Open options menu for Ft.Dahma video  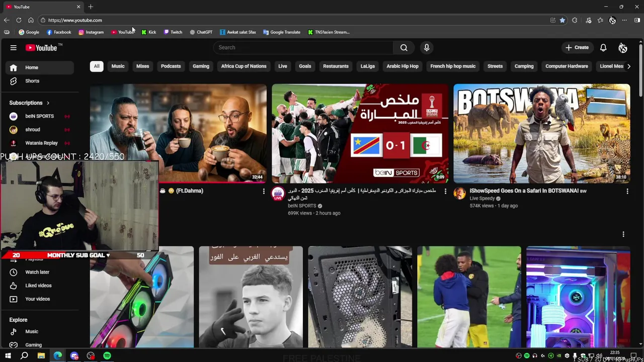264,191
